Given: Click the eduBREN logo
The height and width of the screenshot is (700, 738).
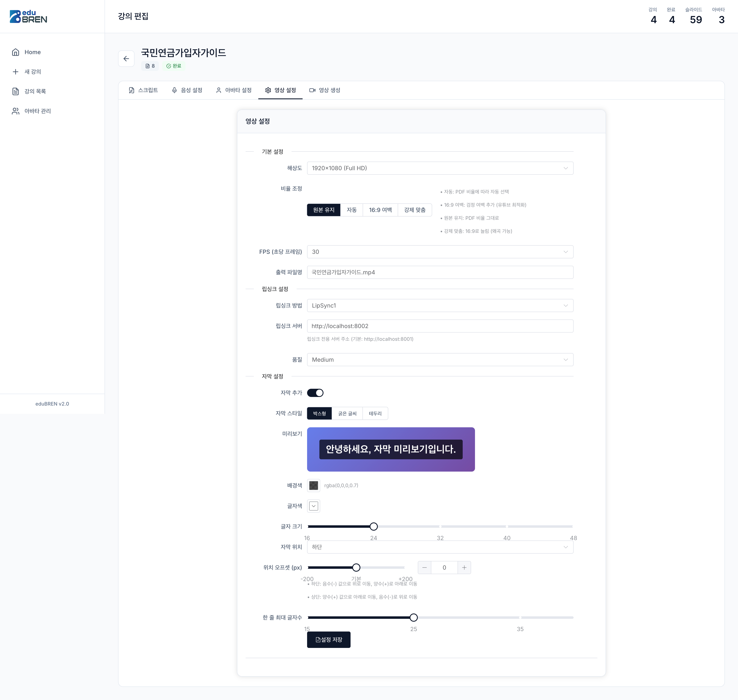Looking at the screenshot, I should [28, 16].
